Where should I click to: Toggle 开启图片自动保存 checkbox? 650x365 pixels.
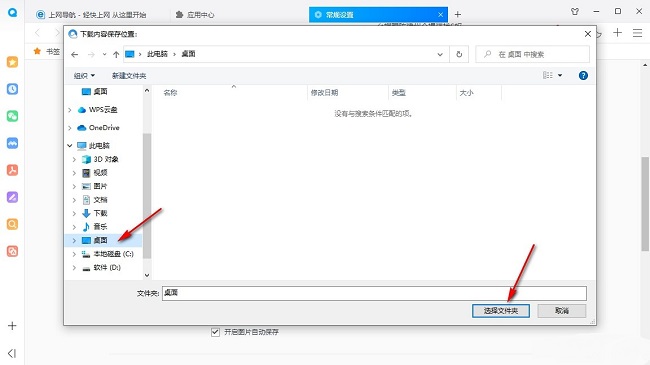click(x=215, y=332)
